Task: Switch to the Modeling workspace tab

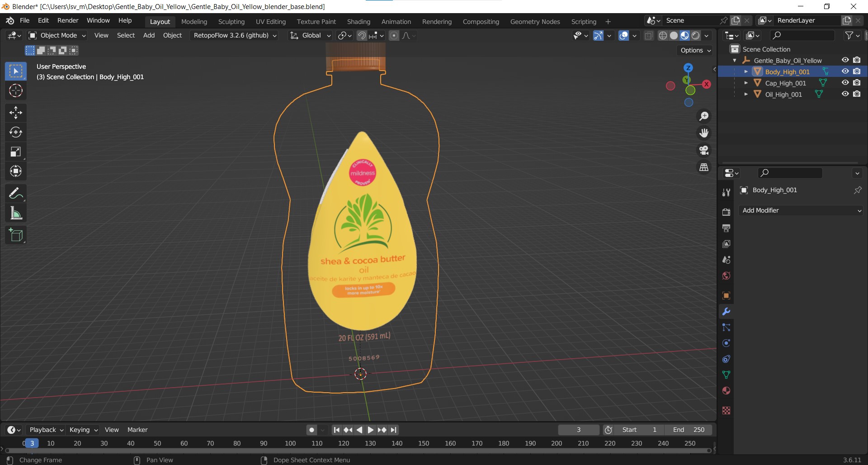Action: click(x=194, y=21)
